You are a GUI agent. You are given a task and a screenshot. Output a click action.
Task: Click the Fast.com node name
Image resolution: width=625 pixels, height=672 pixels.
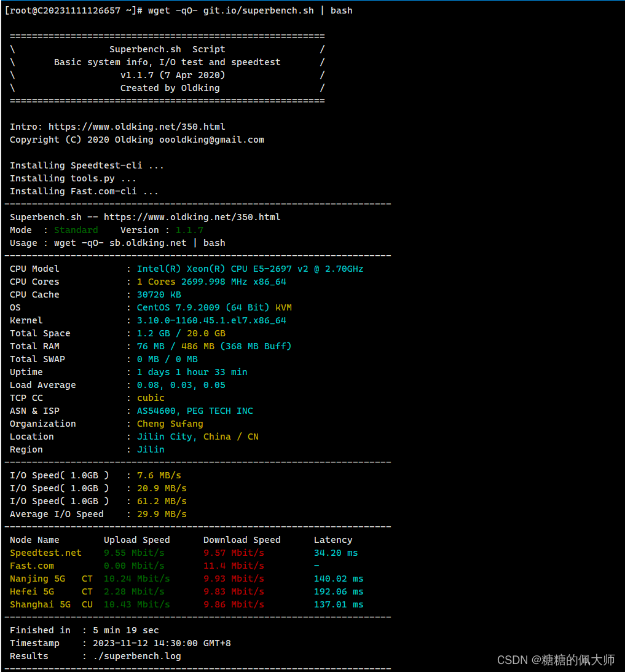tap(32, 566)
